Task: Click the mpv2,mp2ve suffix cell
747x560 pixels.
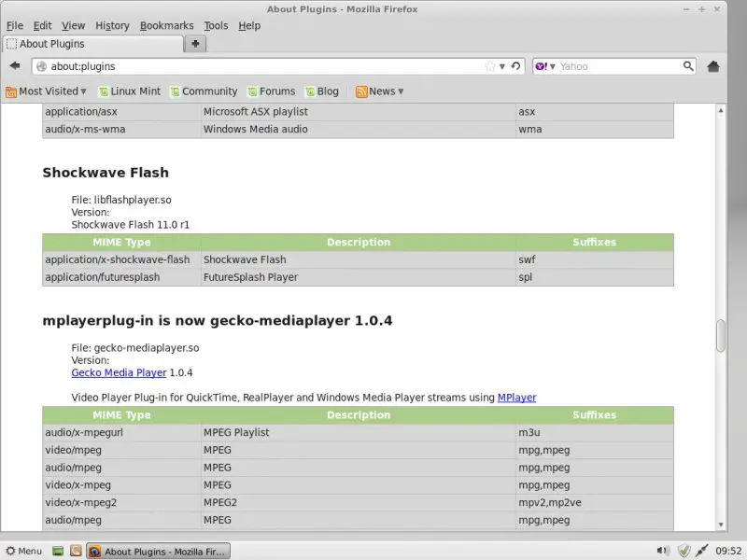Action: [x=595, y=502]
